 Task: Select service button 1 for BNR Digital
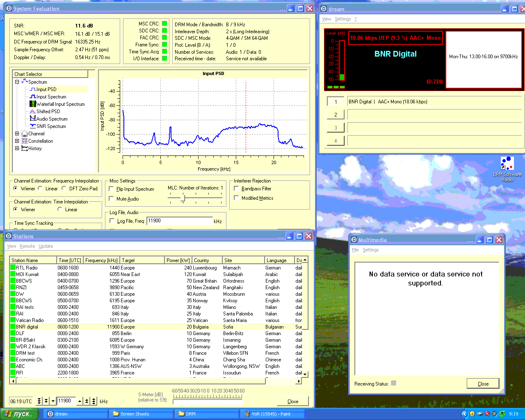(336, 102)
